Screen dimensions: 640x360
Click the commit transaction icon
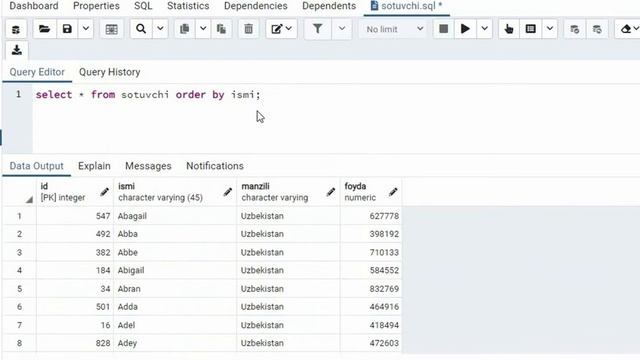pyautogui.click(x=575, y=29)
